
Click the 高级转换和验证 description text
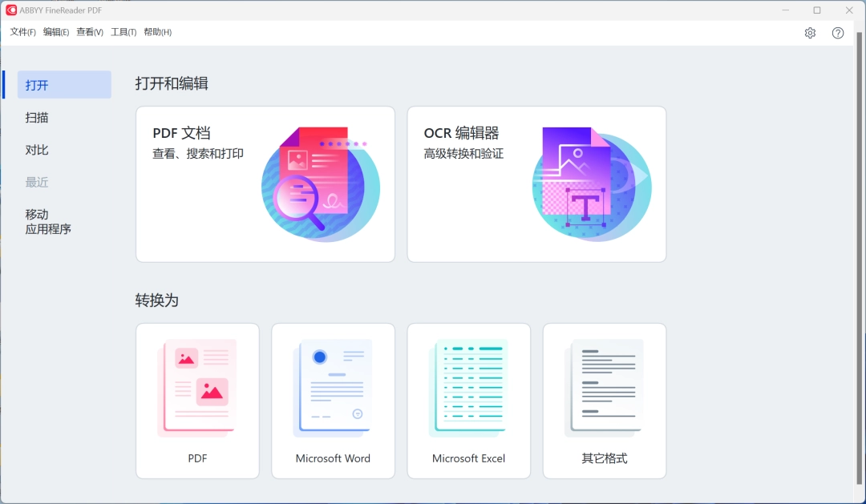click(x=463, y=154)
